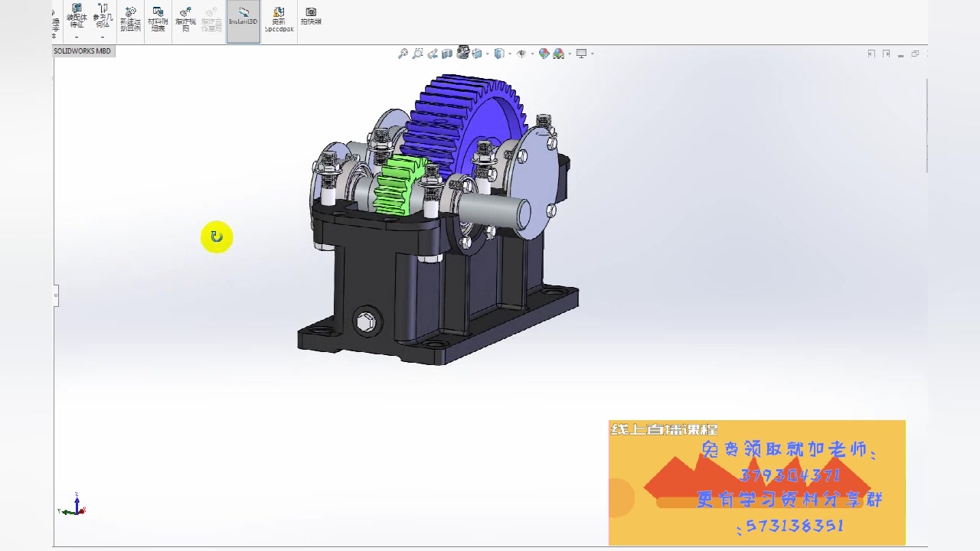Click the Dynamic Annotation Views icon

[x=463, y=53]
